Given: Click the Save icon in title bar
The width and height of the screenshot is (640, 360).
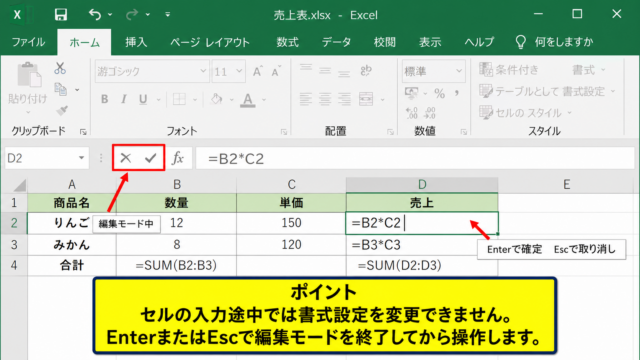Looking at the screenshot, I should coord(61,15).
